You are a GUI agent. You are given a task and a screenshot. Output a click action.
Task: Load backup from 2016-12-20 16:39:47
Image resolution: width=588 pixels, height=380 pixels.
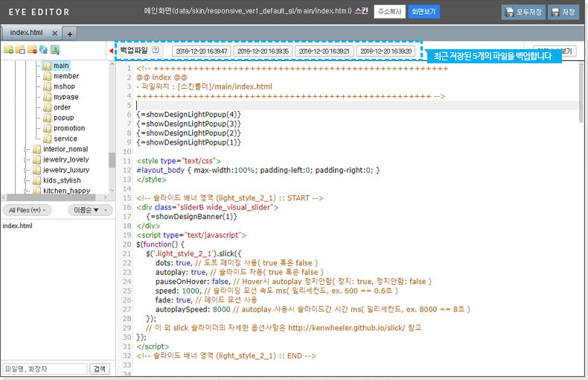(x=202, y=51)
